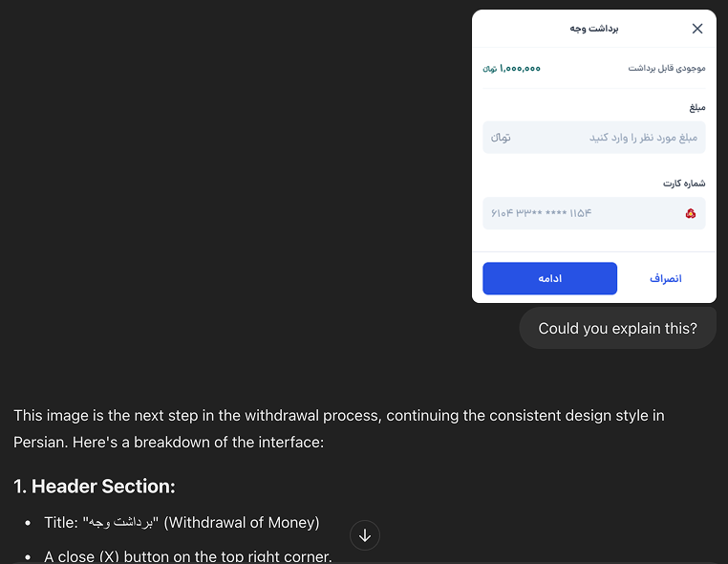Click the شماره کارت field label

point(684,183)
